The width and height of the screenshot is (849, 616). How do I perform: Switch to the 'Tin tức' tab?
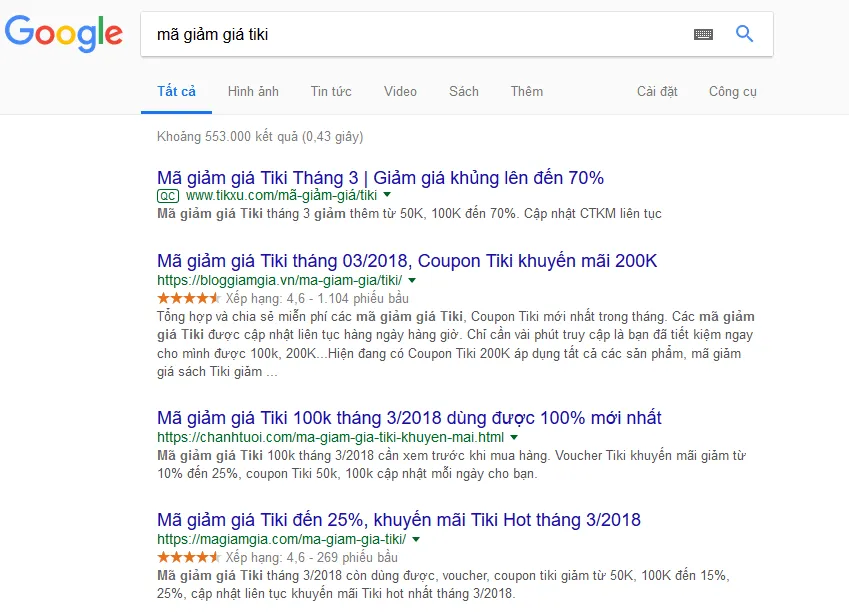pyautogui.click(x=331, y=91)
